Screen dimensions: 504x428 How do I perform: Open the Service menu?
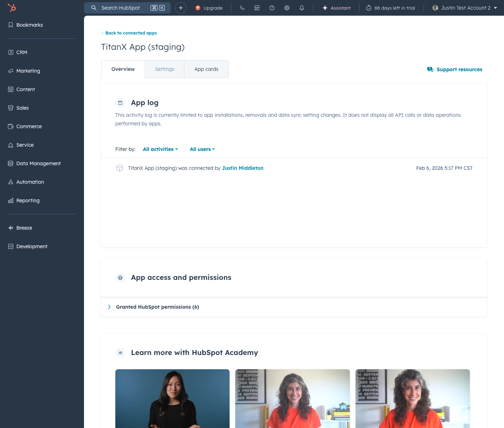point(21,145)
